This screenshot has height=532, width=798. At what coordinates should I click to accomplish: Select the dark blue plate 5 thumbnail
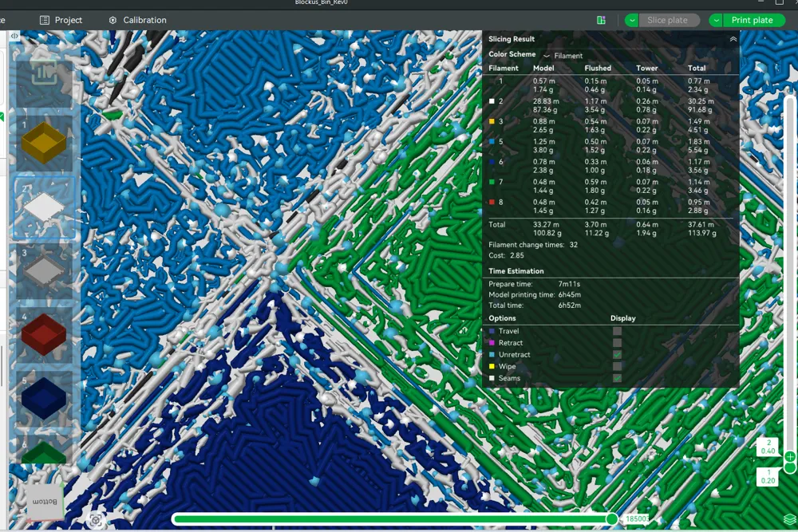point(44,396)
